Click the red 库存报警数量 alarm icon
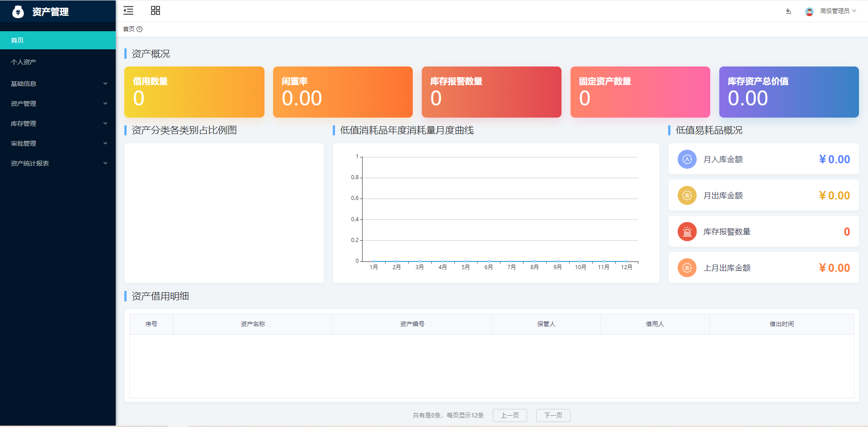868x427 pixels. tap(687, 232)
